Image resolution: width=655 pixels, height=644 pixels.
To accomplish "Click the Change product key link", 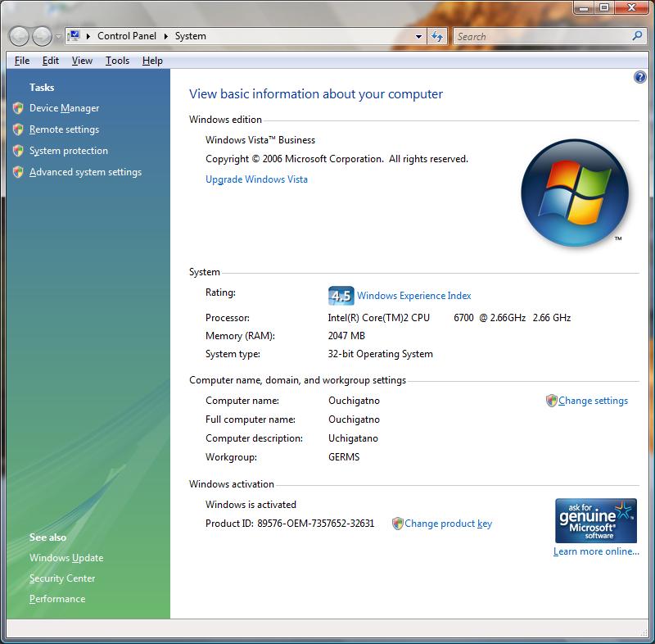I will [448, 524].
